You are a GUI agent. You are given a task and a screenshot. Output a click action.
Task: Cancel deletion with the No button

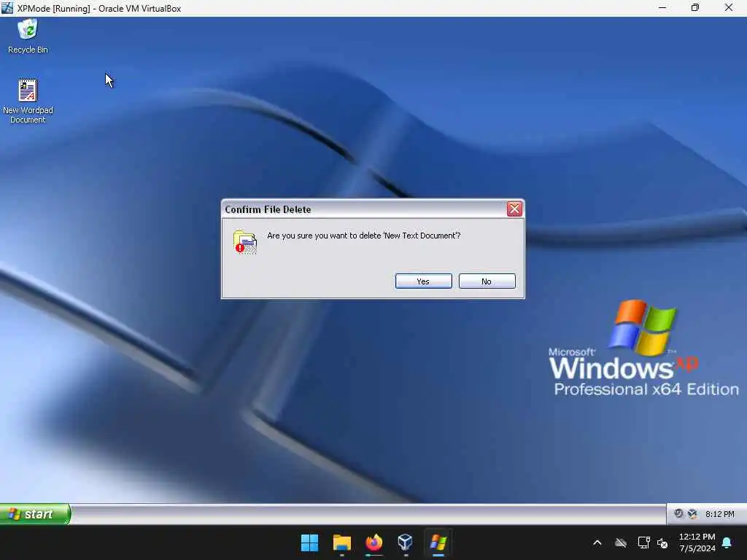(x=487, y=281)
